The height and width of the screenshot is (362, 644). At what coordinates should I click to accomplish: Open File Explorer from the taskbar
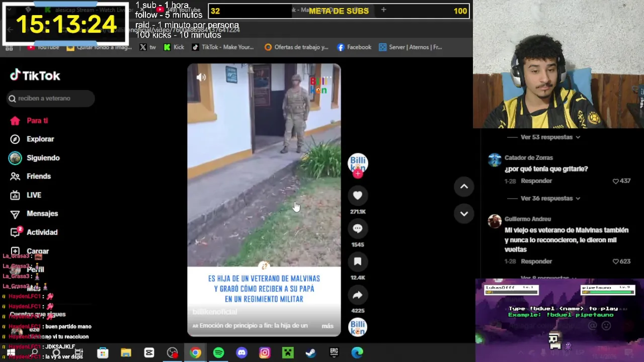(x=126, y=353)
